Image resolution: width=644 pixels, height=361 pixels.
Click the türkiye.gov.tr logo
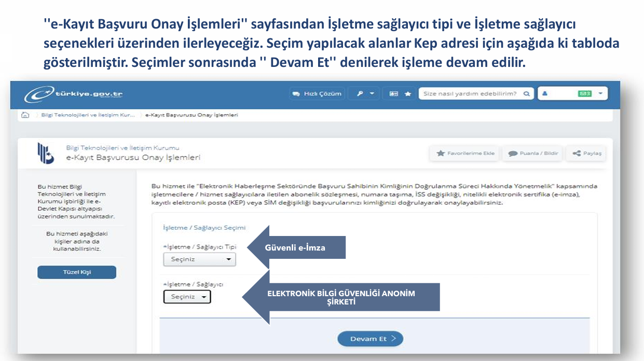click(x=73, y=94)
